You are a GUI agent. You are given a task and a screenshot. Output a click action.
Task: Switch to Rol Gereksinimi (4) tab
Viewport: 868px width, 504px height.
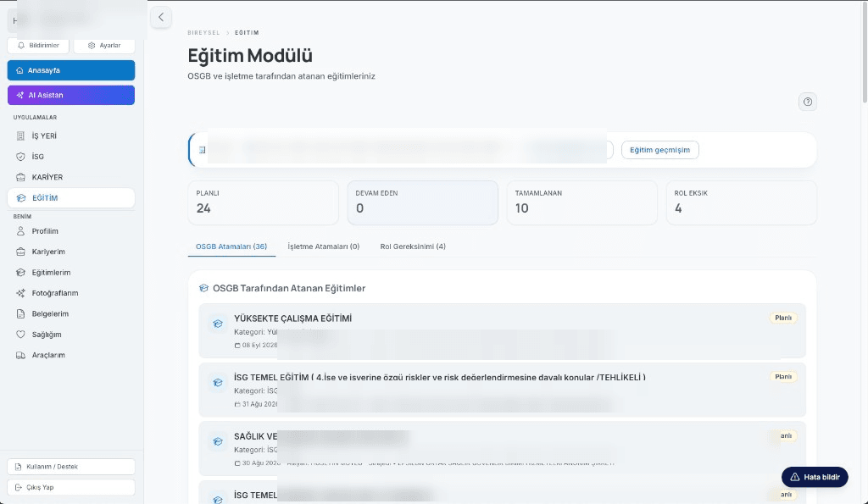click(x=413, y=246)
